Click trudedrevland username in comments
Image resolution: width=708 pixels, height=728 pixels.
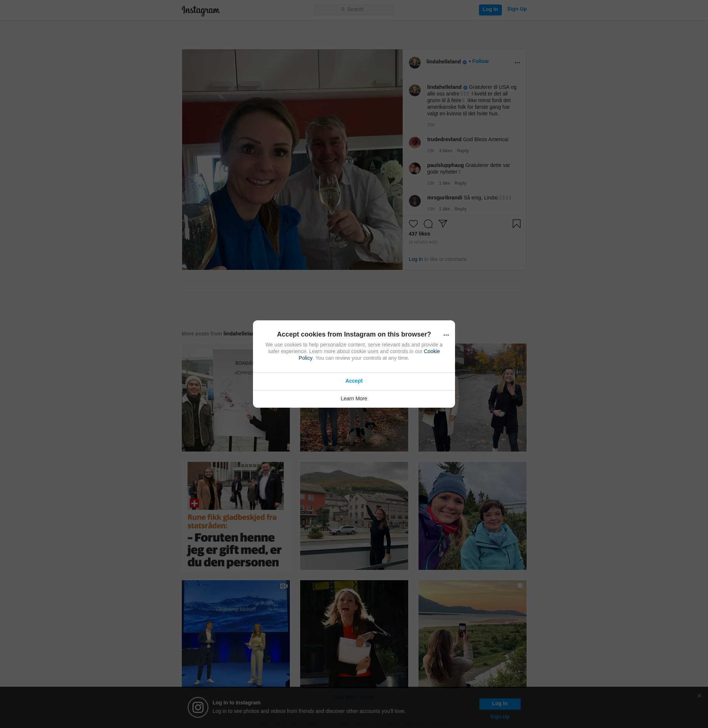444,139
